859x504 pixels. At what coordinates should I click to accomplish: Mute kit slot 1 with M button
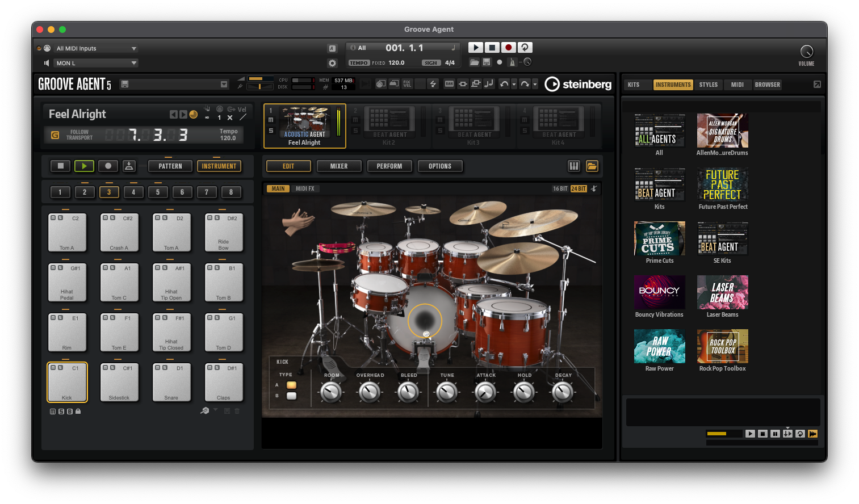tap(271, 120)
